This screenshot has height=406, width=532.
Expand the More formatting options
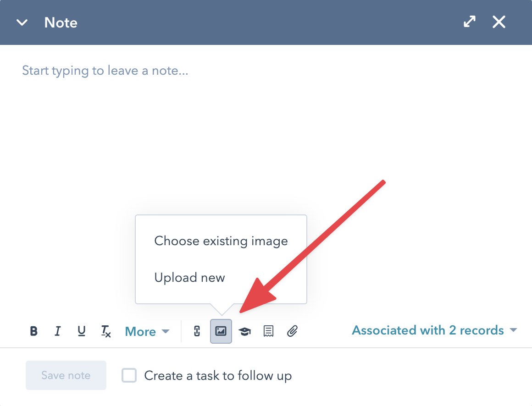tap(147, 331)
